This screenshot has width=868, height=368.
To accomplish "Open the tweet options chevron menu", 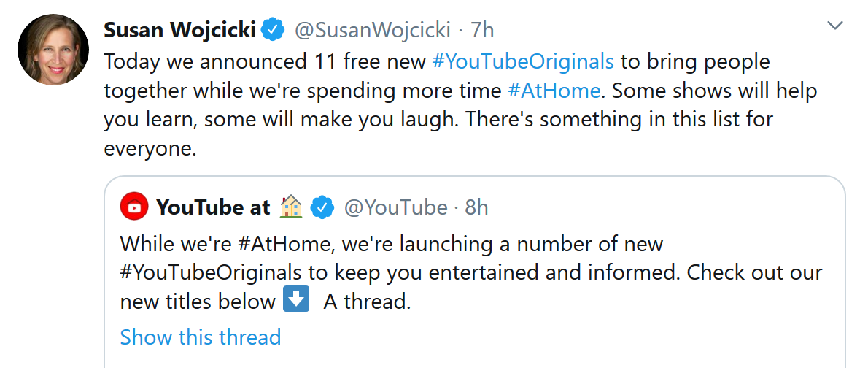I will point(835,27).
